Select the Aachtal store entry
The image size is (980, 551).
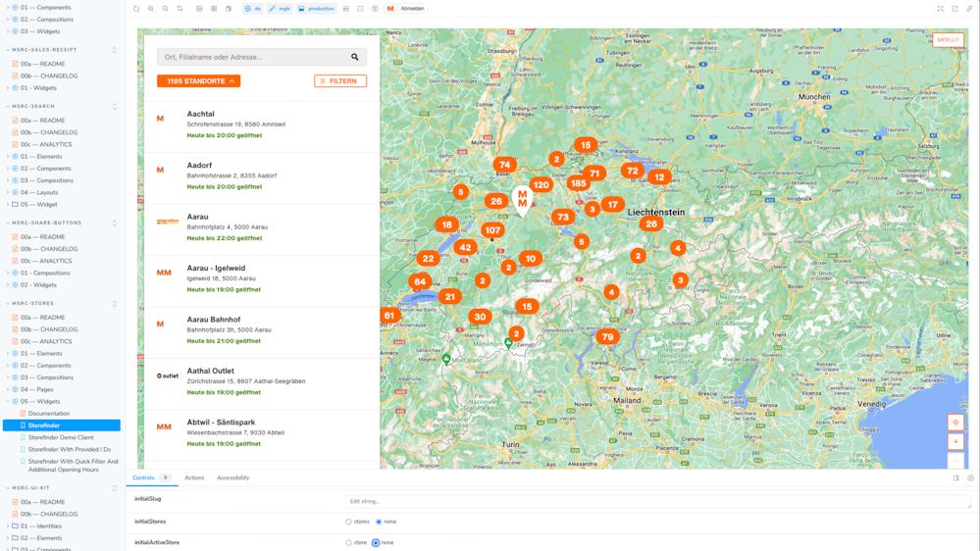tap(262, 125)
